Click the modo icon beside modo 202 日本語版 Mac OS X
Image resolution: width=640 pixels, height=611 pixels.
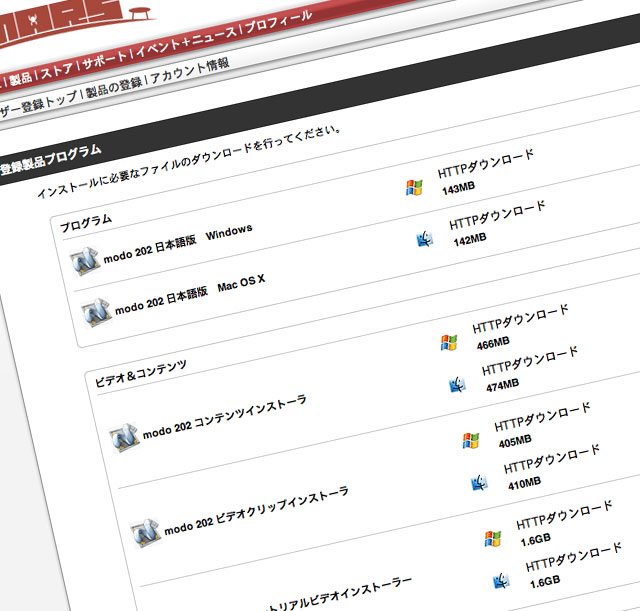click(96, 313)
